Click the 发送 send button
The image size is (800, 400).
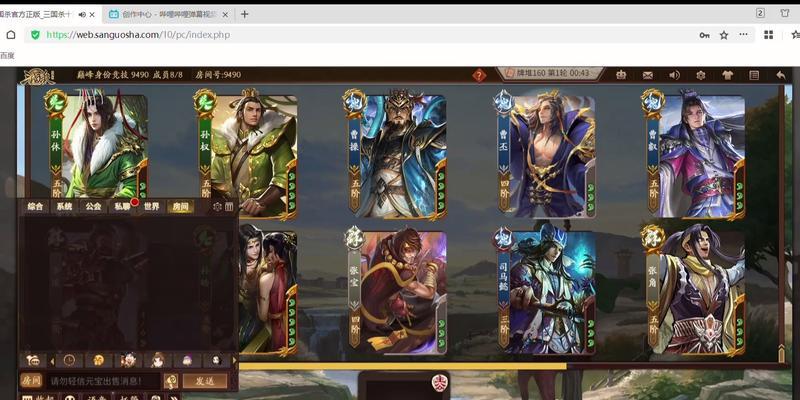point(205,381)
